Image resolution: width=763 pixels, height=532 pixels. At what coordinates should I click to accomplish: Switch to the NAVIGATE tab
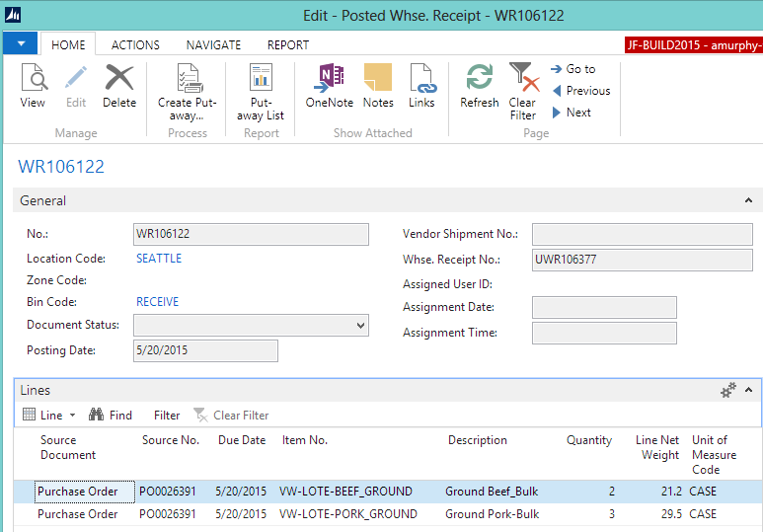[213, 45]
